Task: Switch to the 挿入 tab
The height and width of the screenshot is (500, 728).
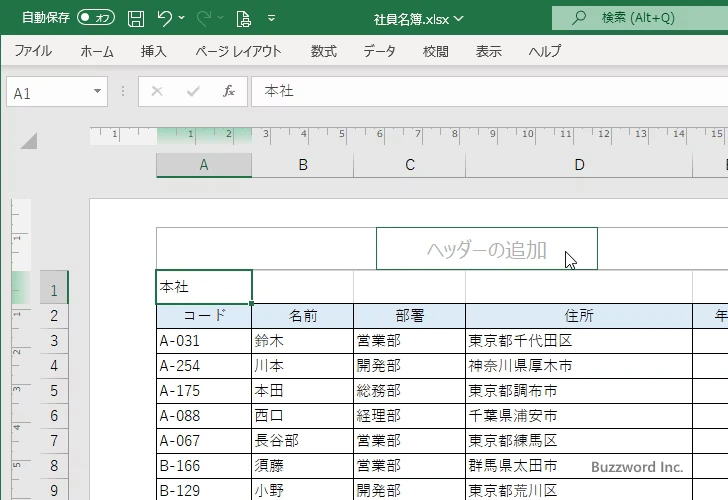Action: 154,51
